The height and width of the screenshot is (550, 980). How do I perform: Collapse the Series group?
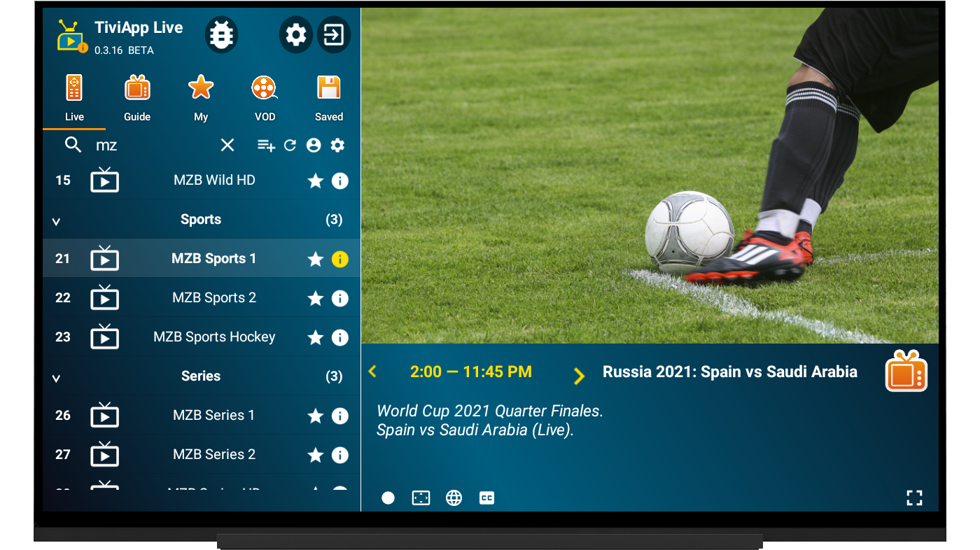point(57,378)
